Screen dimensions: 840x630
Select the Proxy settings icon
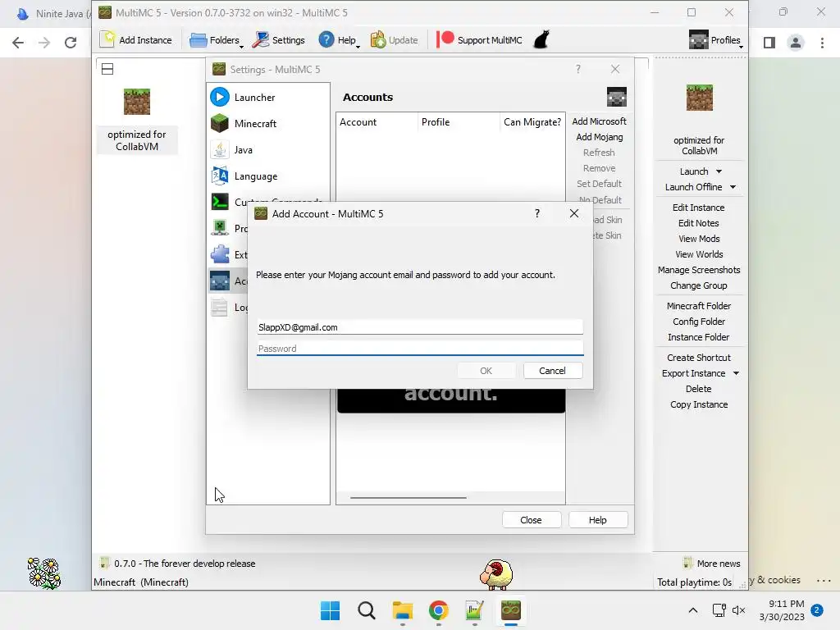pos(220,228)
